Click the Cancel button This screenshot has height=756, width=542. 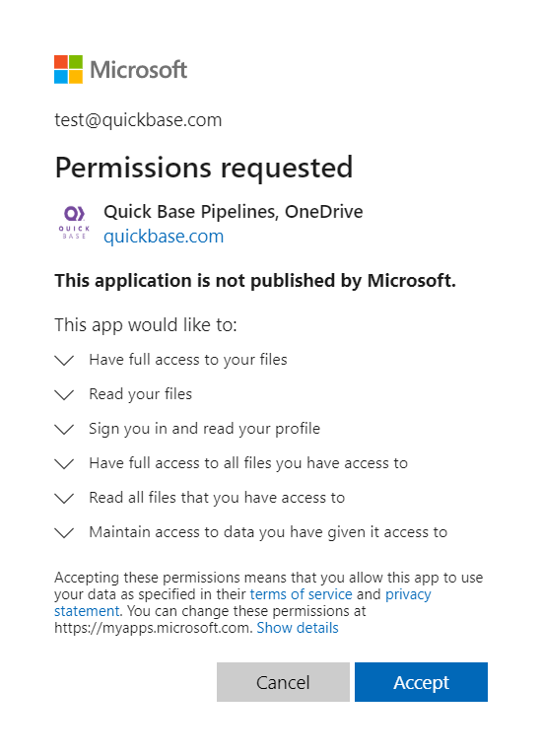pos(283,682)
